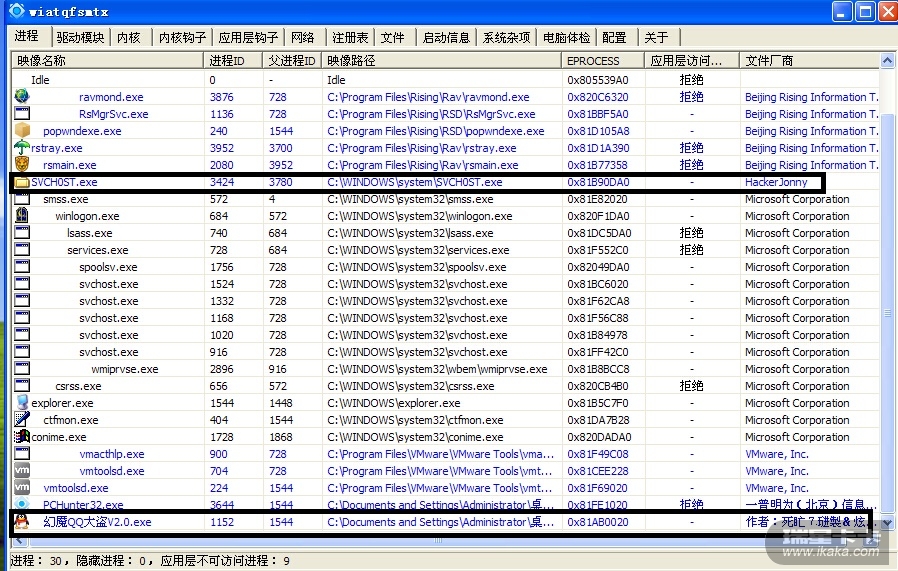898x571 pixels.
Task: Click the explorer.exe computer icon
Action: pyautogui.click(x=22, y=402)
